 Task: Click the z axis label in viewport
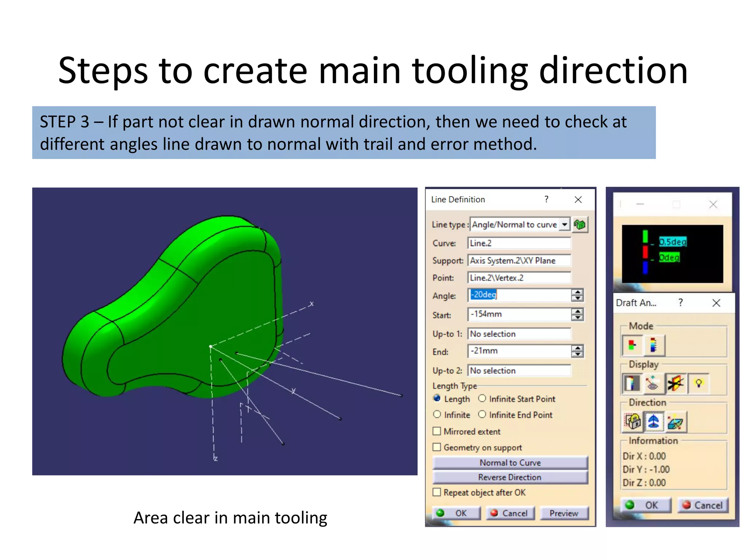pyautogui.click(x=216, y=458)
